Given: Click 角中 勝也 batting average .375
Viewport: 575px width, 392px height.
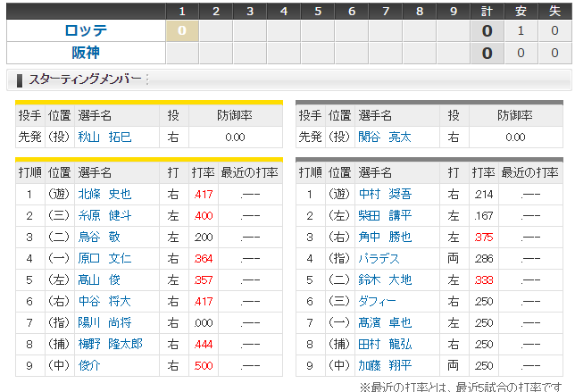Looking at the screenshot, I should [x=484, y=237].
